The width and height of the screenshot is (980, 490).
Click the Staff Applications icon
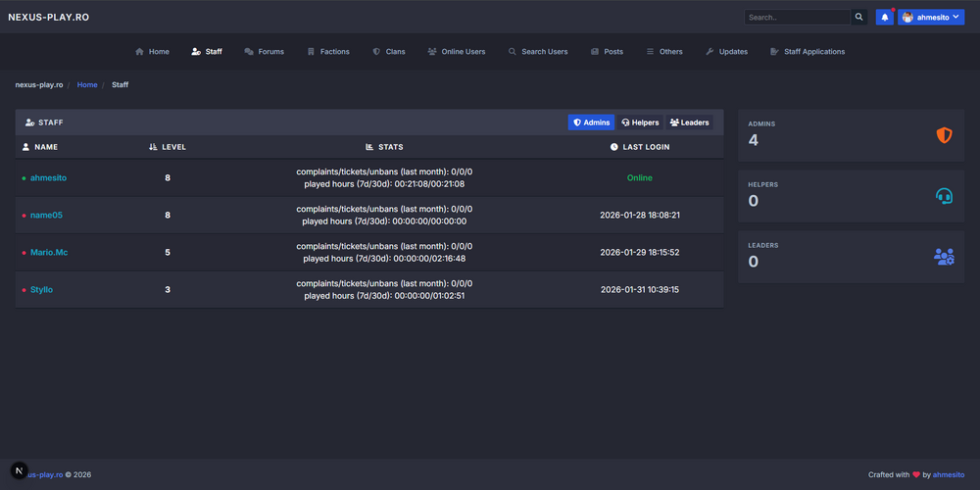tap(775, 52)
